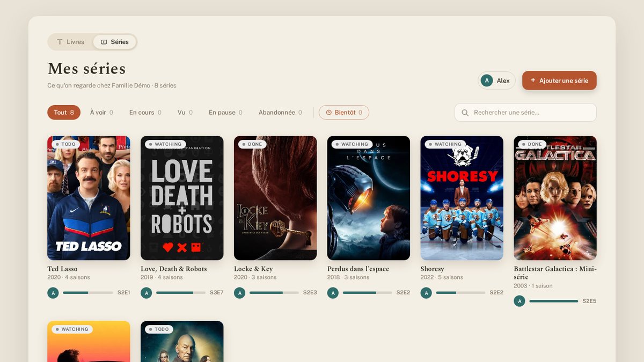Click Alex's avatar circle in the header
This screenshot has width=644, height=362.
[x=487, y=80]
